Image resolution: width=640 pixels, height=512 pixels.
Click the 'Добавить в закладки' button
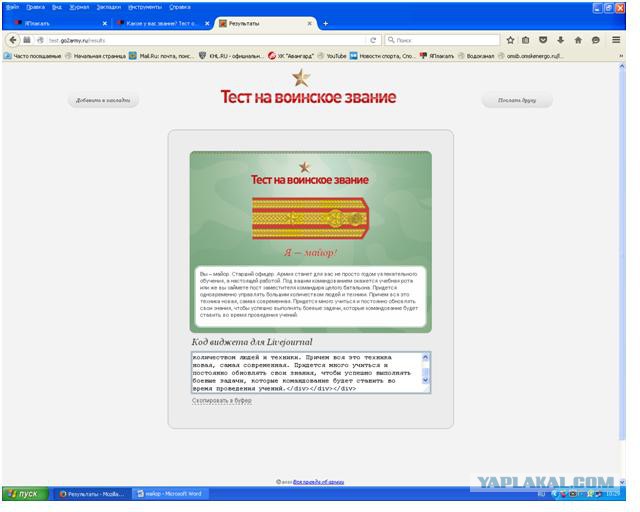click(103, 100)
